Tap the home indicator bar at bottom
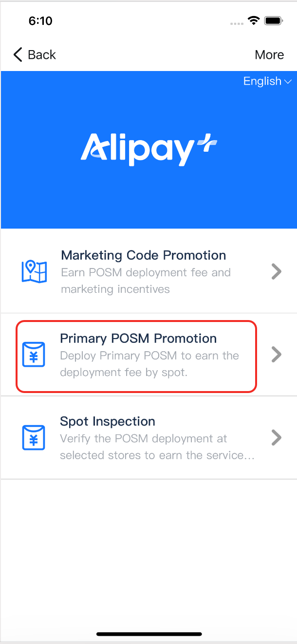The height and width of the screenshot is (644, 297). (x=148, y=634)
